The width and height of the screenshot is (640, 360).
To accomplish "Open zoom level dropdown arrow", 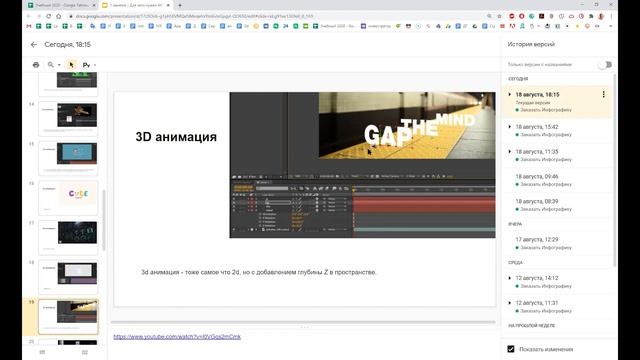I will (x=59, y=65).
